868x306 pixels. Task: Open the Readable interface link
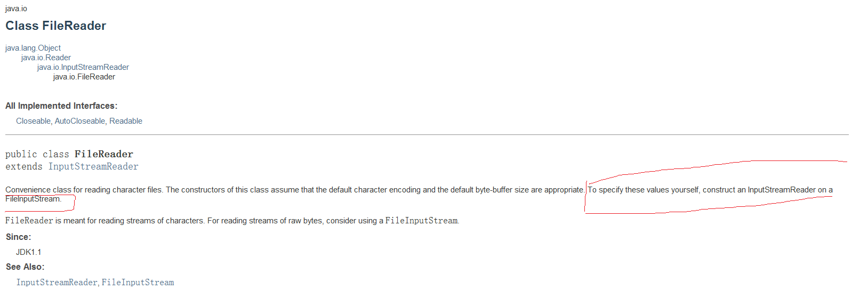pyautogui.click(x=126, y=121)
